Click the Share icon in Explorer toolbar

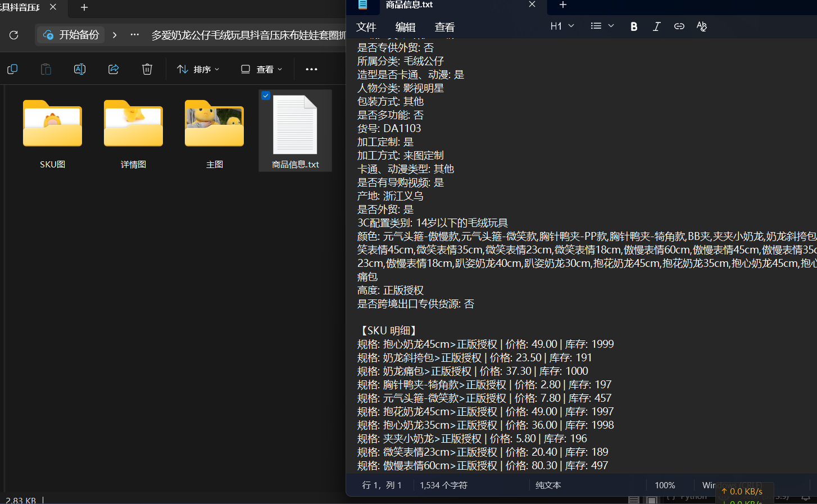114,69
